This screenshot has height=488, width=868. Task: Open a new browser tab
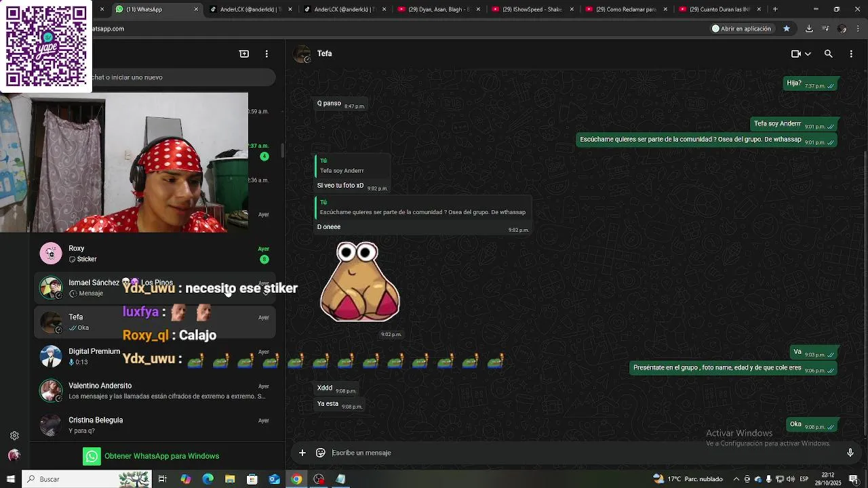775,9
